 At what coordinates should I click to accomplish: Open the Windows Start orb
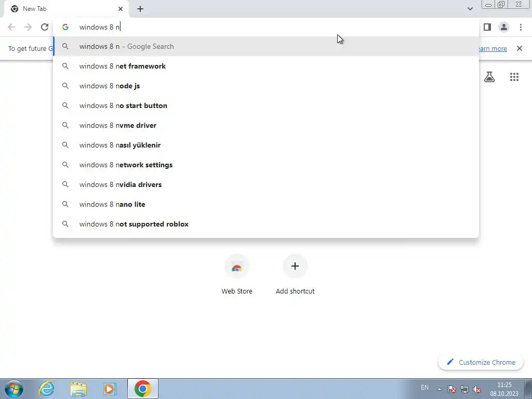click(x=14, y=389)
